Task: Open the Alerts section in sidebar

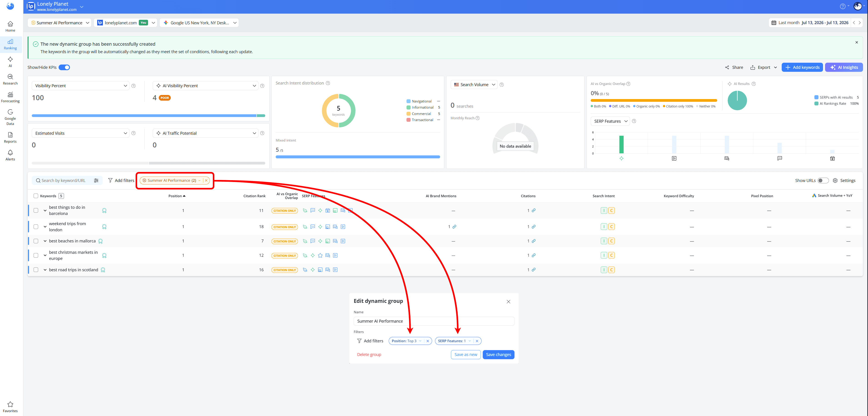Action: [10, 155]
